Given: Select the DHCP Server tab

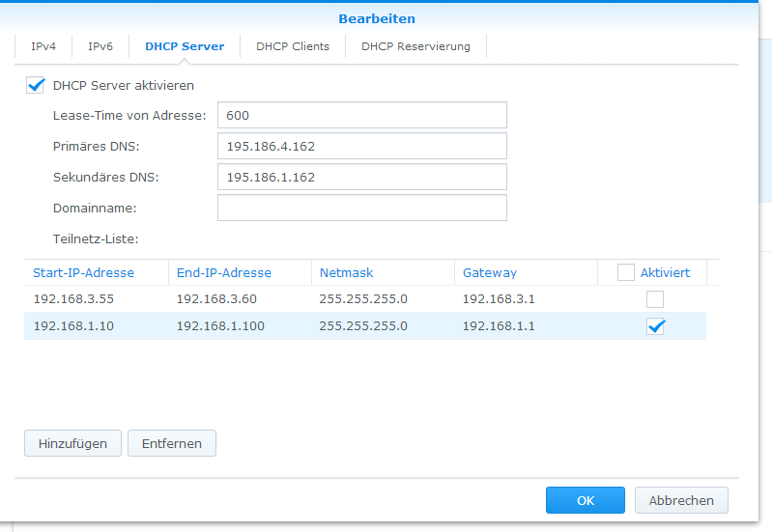Looking at the screenshot, I should 185,46.
